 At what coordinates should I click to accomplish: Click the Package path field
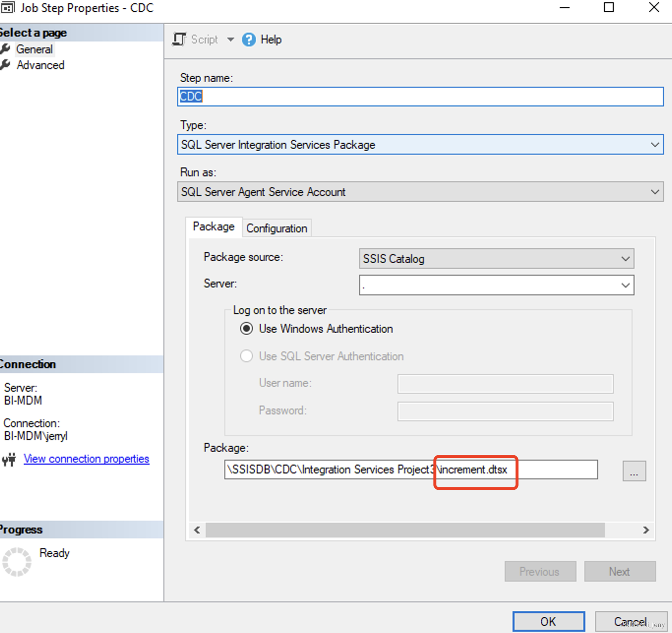click(411, 470)
